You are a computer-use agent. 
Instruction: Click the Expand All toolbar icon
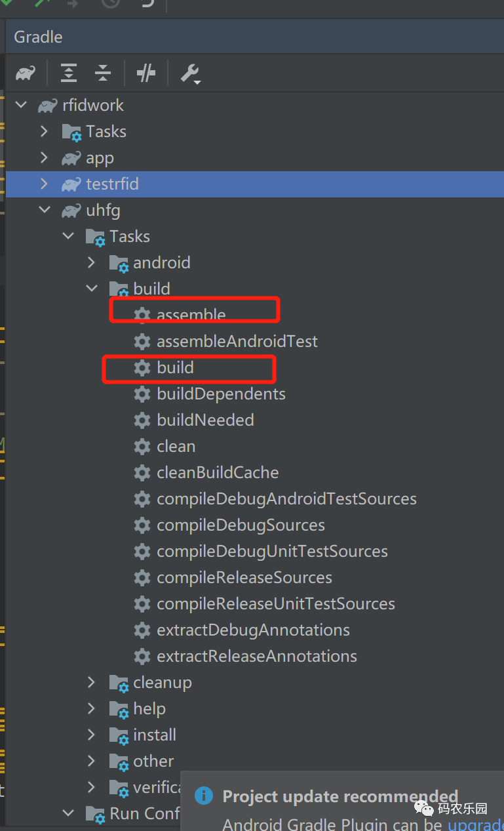69,73
